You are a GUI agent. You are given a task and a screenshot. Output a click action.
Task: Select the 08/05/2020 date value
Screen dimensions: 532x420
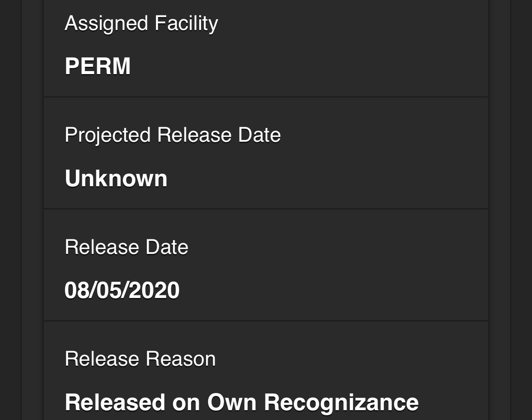tap(122, 290)
